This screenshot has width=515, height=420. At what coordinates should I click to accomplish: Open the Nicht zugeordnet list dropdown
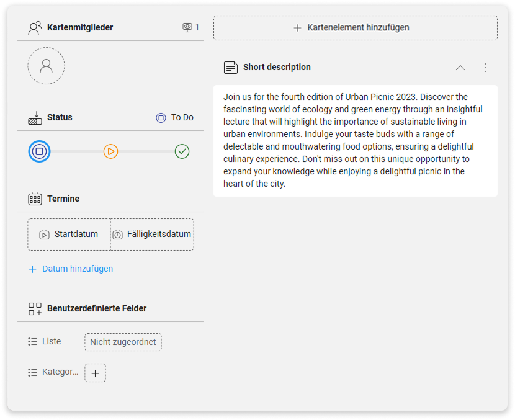pyautogui.click(x=123, y=342)
